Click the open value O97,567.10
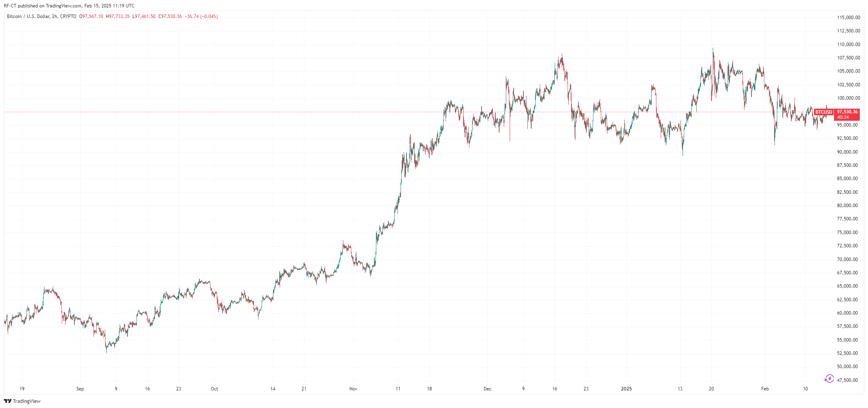Viewport: 868px width, 408px height. tap(91, 16)
